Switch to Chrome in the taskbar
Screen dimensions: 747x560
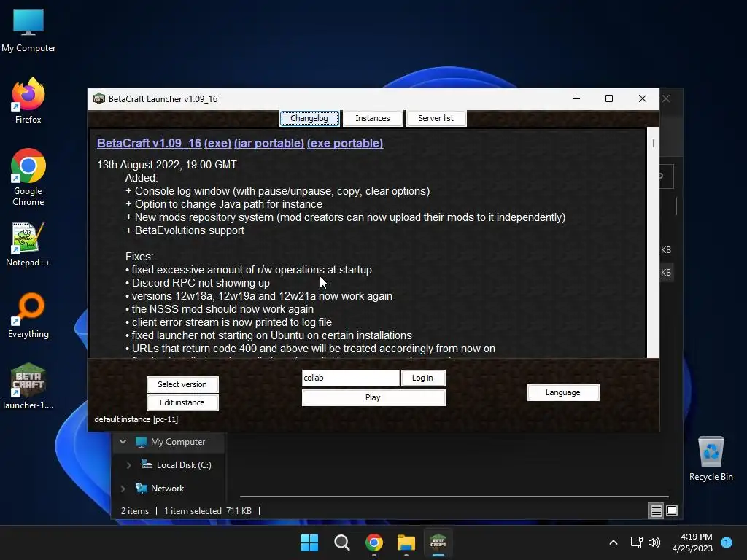click(374, 542)
